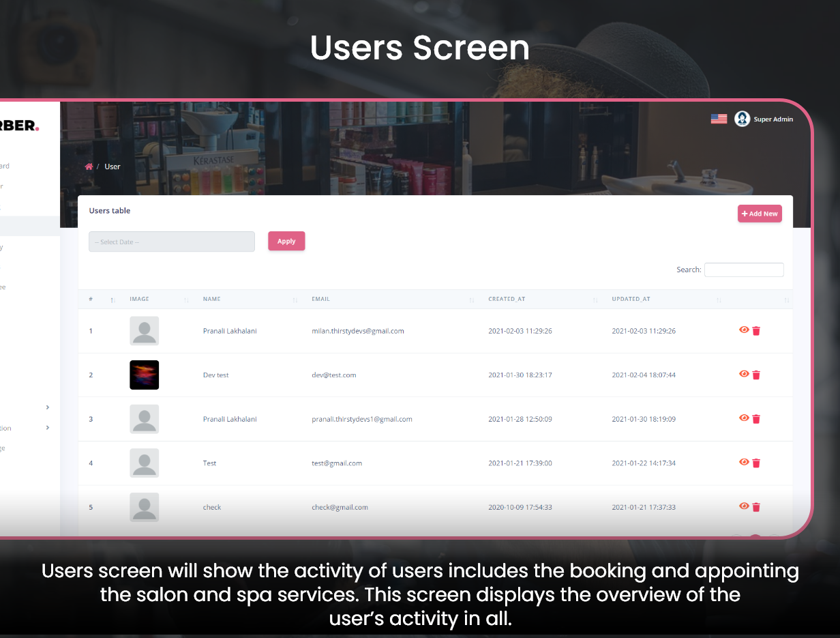
Task: Click the Users table heading
Action: pos(110,211)
